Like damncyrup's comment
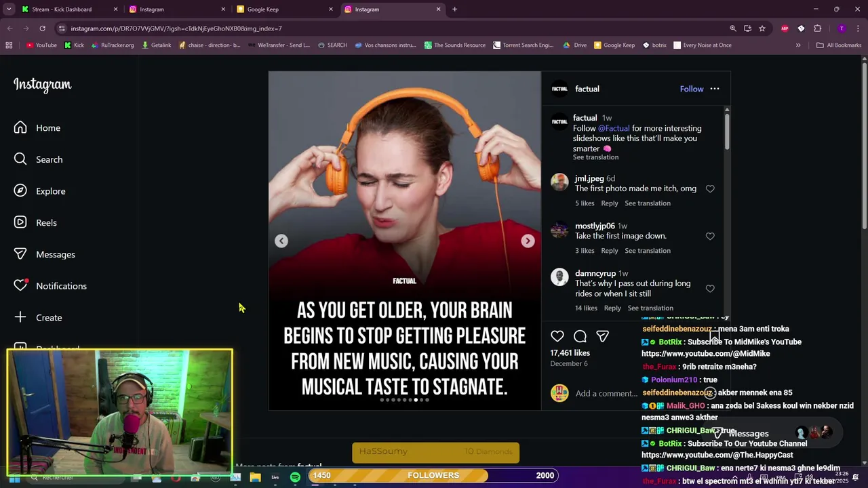868x488 pixels. coord(710,289)
